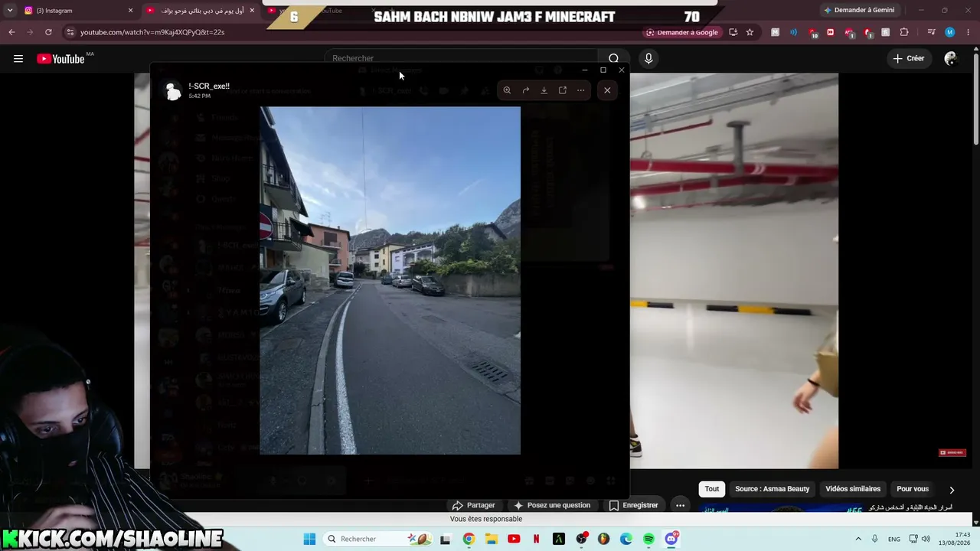Show more filter chips with the right arrow
This screenshot has width=980, height=551.
[x=952, y=490]
